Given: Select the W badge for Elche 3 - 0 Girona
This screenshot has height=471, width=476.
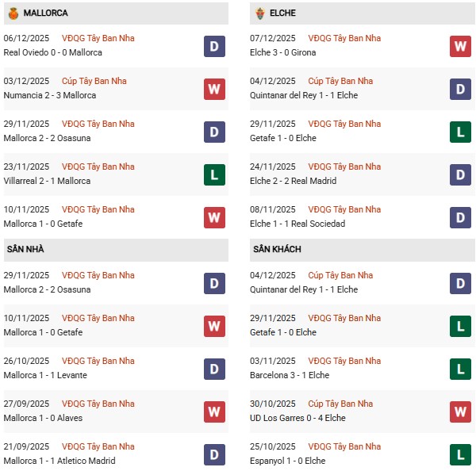Looking at the screenshot, I should [x=461, y=46].
